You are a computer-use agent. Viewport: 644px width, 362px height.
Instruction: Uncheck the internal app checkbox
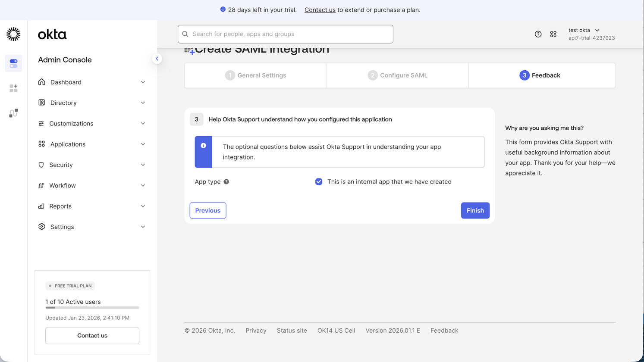click(x=319, y=181)
